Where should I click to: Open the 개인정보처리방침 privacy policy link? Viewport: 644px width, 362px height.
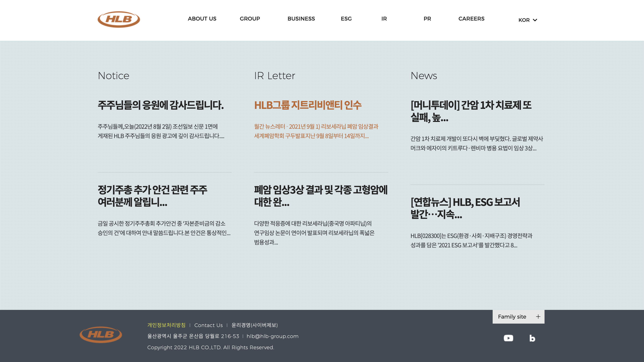pos(166,325)
